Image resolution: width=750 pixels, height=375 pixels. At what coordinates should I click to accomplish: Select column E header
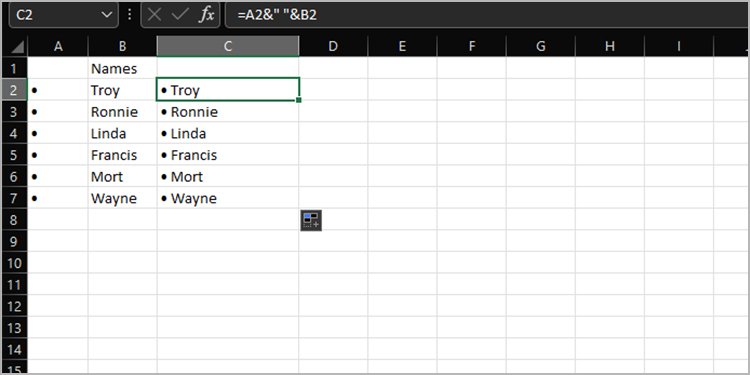point(402,46)
